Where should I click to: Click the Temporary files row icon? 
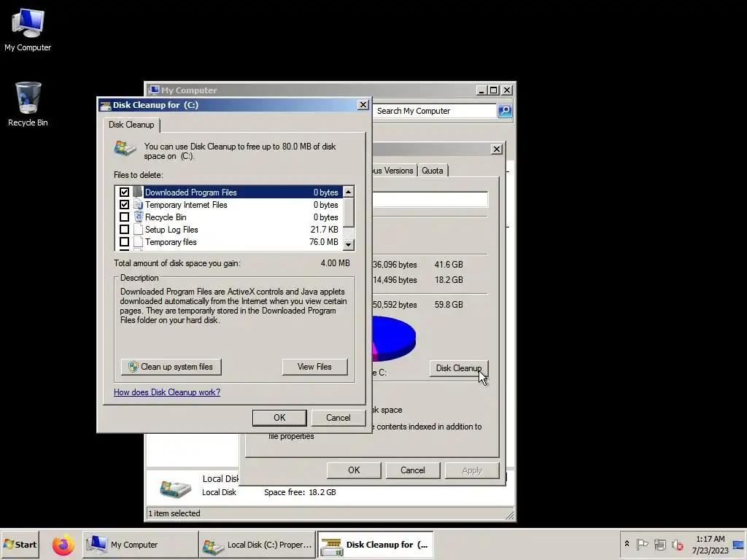(x=138, y=241)
